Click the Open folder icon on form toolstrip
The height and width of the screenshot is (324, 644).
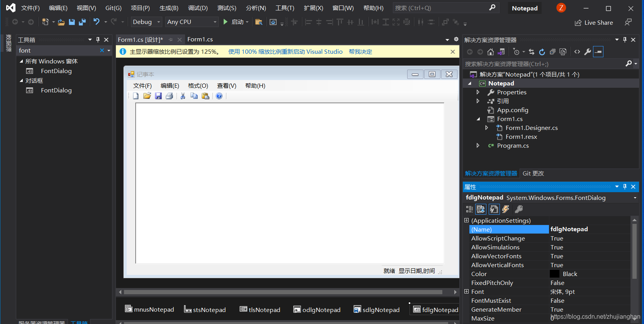point(147,96)
